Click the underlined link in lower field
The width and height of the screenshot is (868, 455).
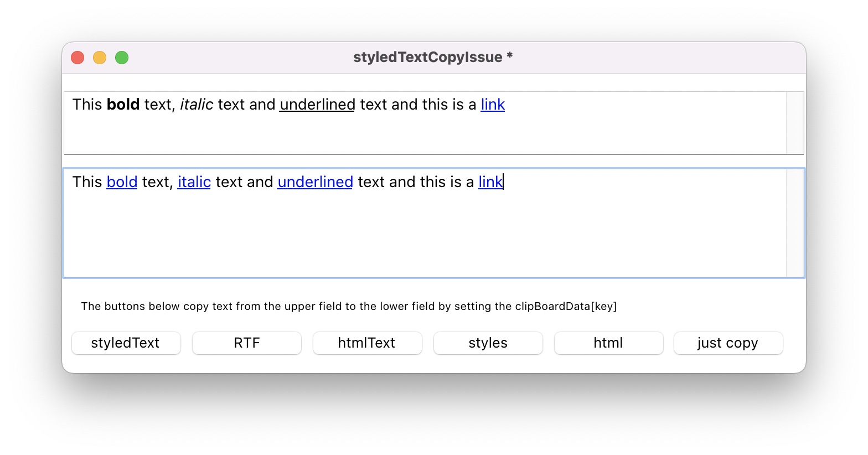tap(315, 182)
